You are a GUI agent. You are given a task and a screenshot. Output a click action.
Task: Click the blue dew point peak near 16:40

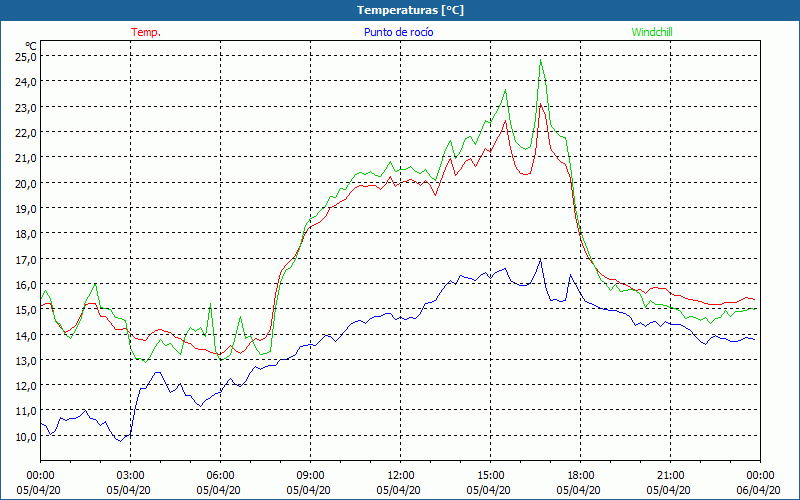[x=540, y=259]
